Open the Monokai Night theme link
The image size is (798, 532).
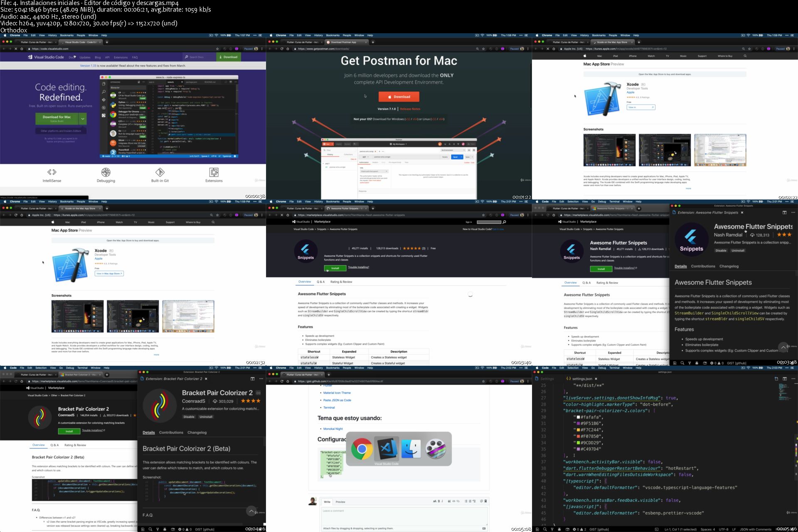click(333, 429)
